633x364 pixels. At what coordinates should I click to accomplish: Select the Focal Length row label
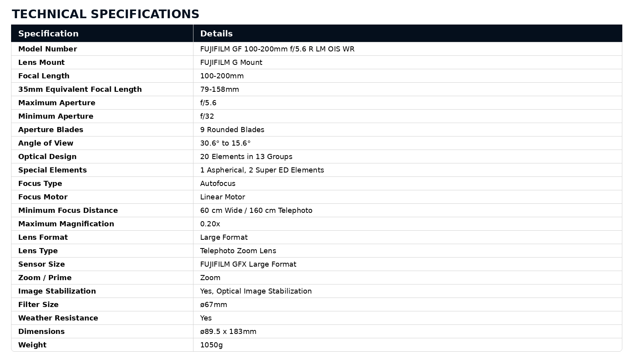point(44,76)
